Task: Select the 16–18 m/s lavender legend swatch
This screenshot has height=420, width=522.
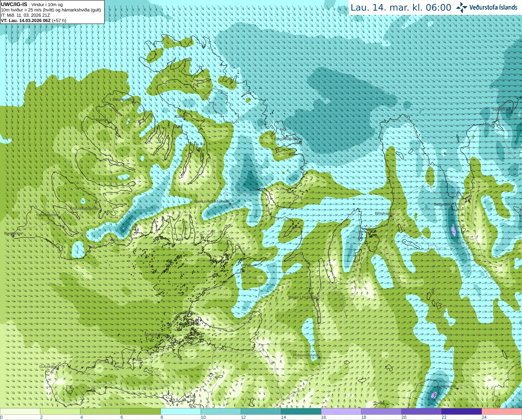Action: point(341,411)
